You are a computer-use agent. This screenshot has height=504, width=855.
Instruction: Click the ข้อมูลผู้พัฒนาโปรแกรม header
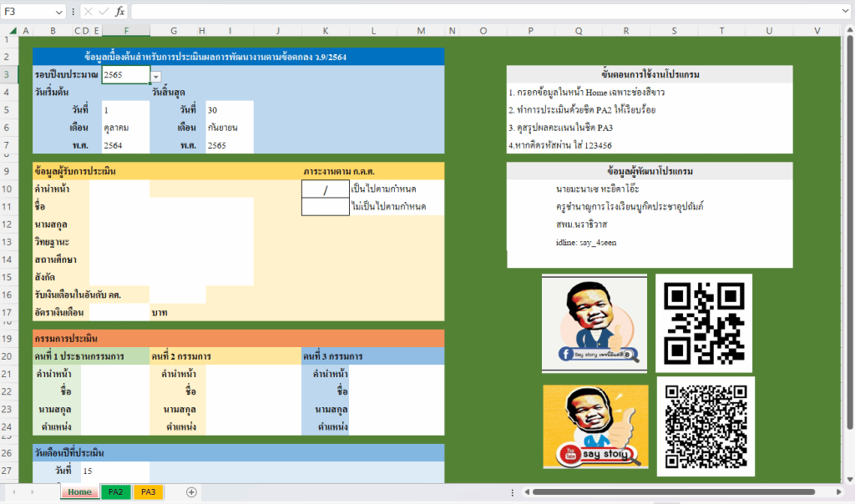click(x=650, y=171)
